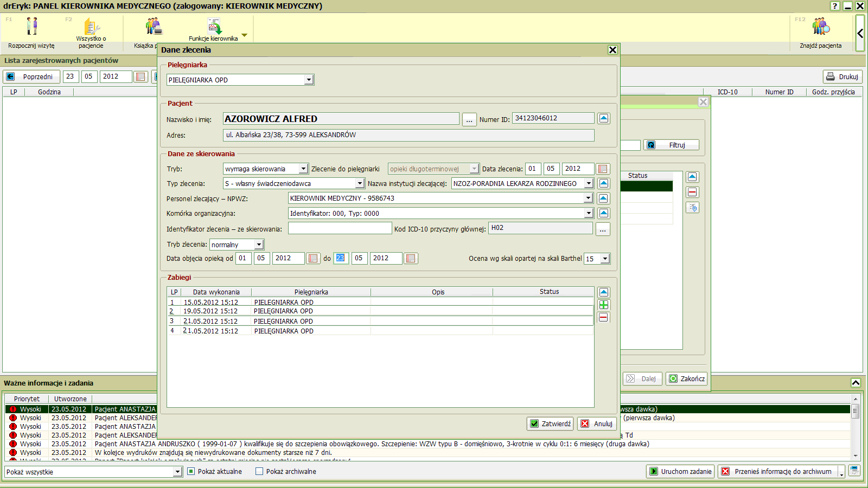
Task: Click the Numer ID field 34123046012
Action: tap(553, 118)
